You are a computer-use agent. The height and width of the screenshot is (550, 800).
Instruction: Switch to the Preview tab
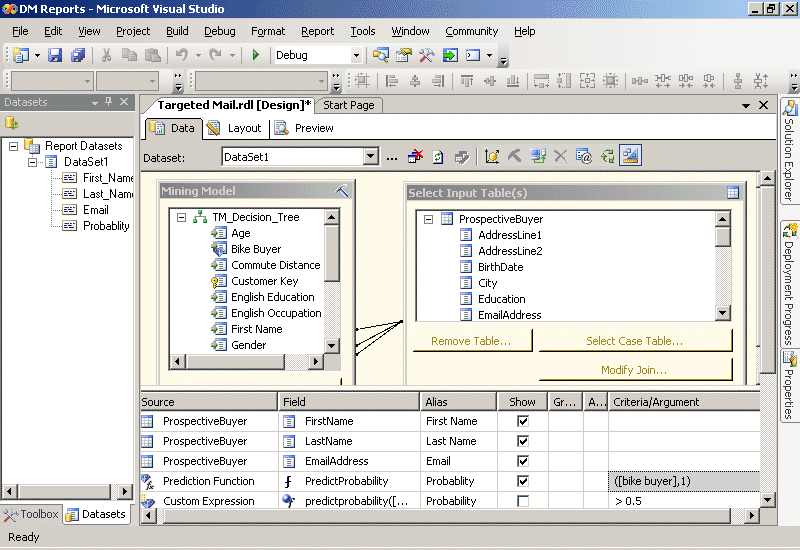[x=305, y=128]
